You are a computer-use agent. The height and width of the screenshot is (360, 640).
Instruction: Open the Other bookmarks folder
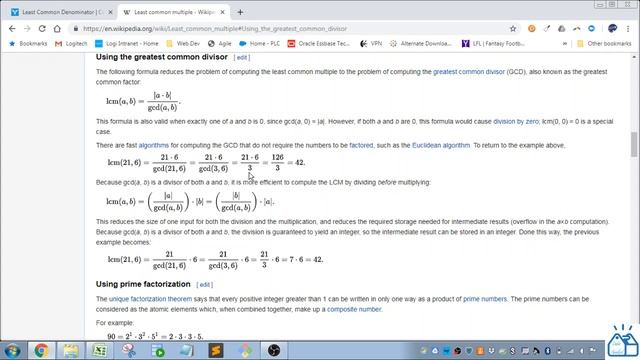coord(604,44)
